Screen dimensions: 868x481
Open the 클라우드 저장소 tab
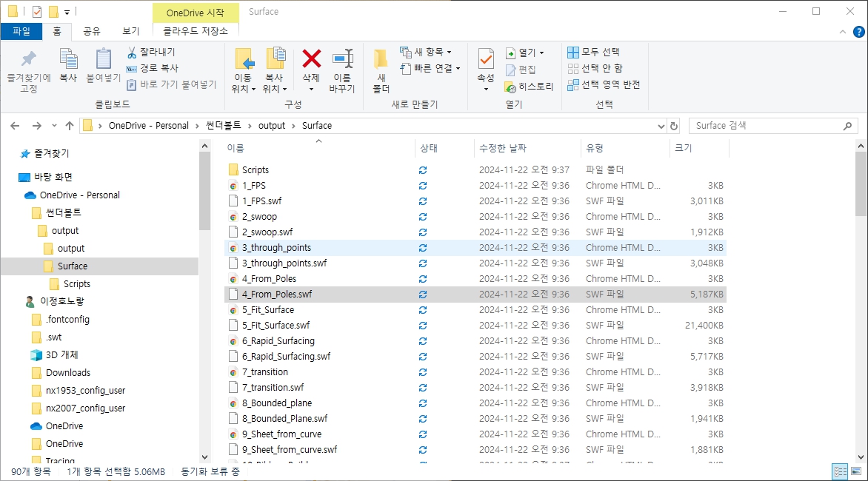pos(196,32)
